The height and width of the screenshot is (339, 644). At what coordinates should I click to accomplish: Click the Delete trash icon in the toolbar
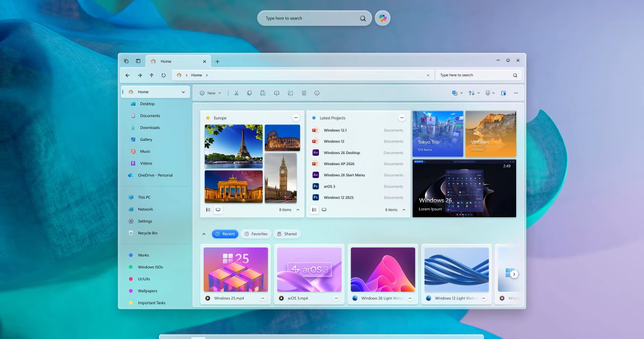[304, 93]
